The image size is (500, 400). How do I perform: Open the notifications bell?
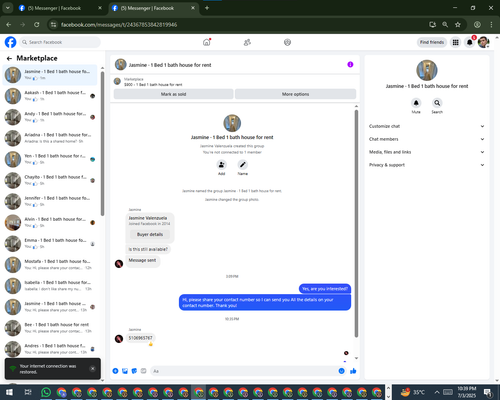pyautogui.click(x=469, y=42)
